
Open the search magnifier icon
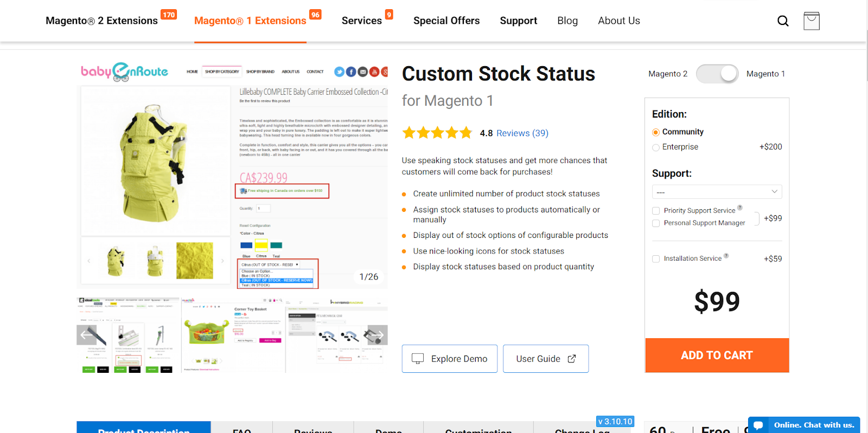pos(783,21)
